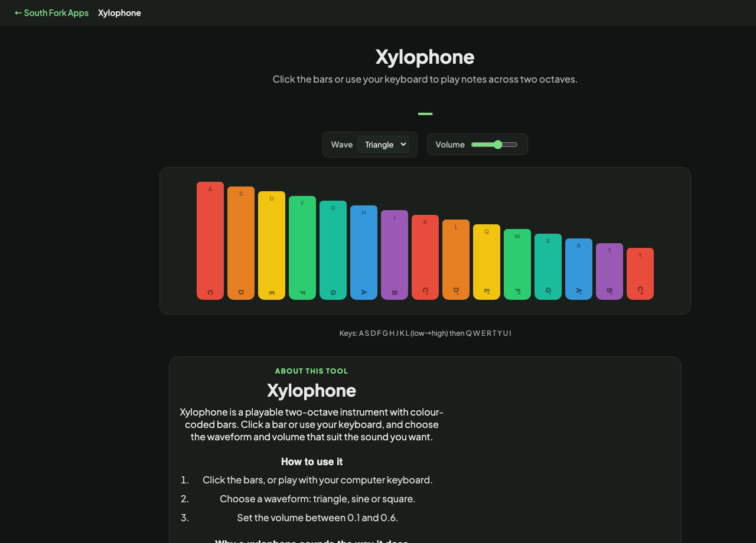Tap the low blue A bar (key H)

pyautogui.click(x=364, y=253)
